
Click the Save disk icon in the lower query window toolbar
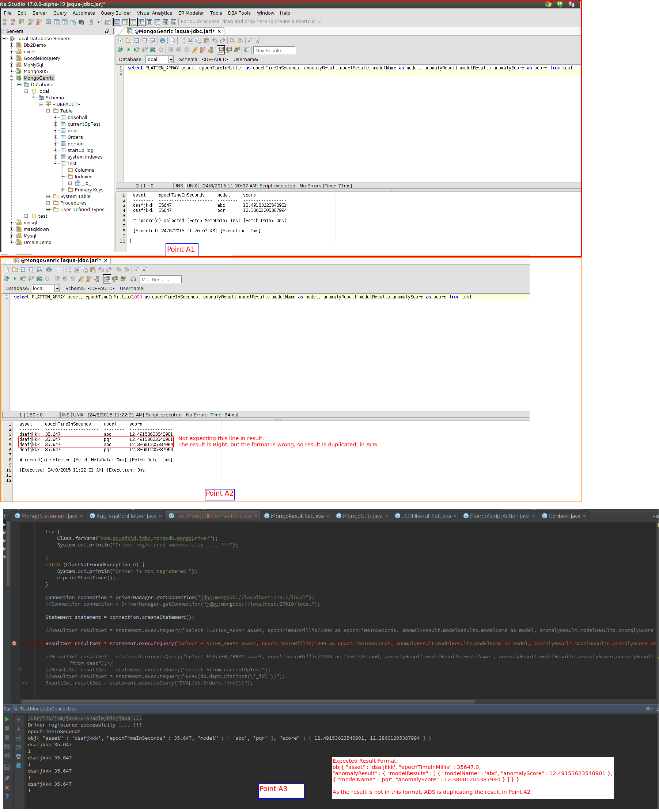point(23,270)
